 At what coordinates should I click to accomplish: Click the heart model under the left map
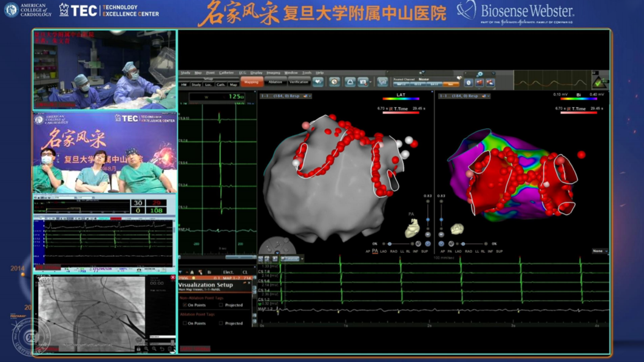pyautogui.click(x=412, y=228)
